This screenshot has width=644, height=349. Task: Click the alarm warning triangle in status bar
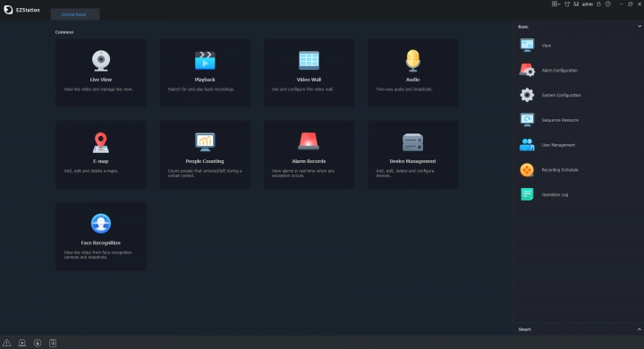pyautogui.click(x=6, y=343)
